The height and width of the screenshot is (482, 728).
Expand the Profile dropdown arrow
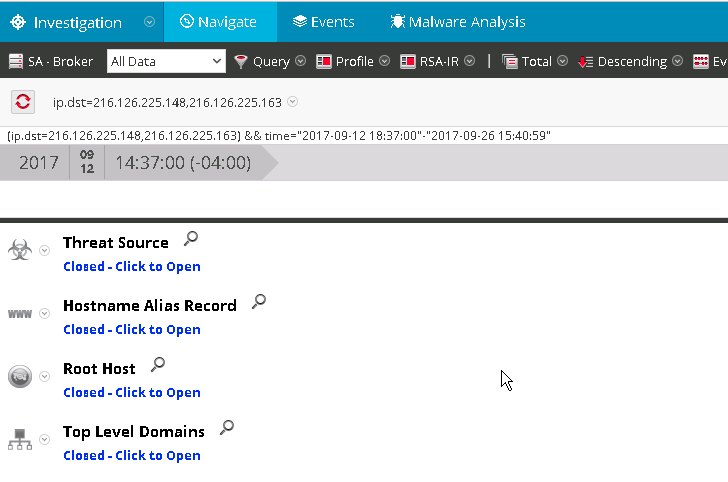point(384,61)
